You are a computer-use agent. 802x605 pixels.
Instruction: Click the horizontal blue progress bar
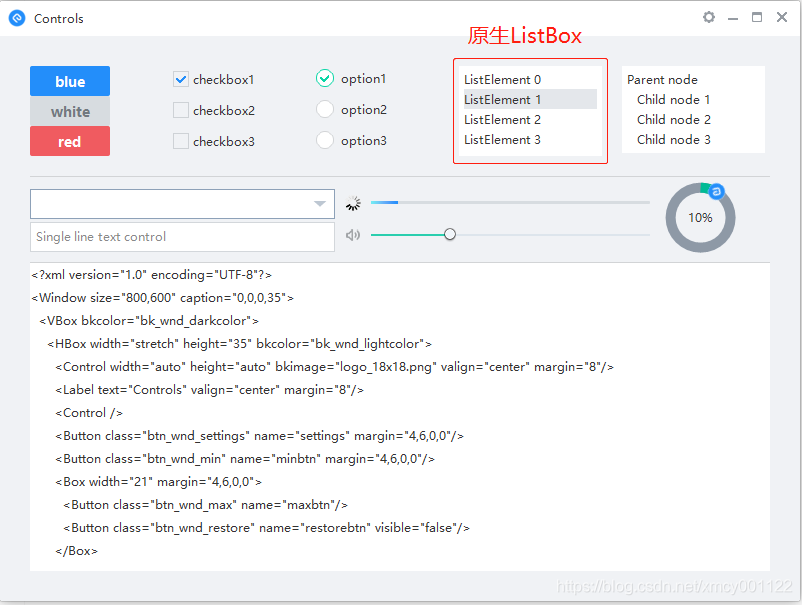pos(510,203)
